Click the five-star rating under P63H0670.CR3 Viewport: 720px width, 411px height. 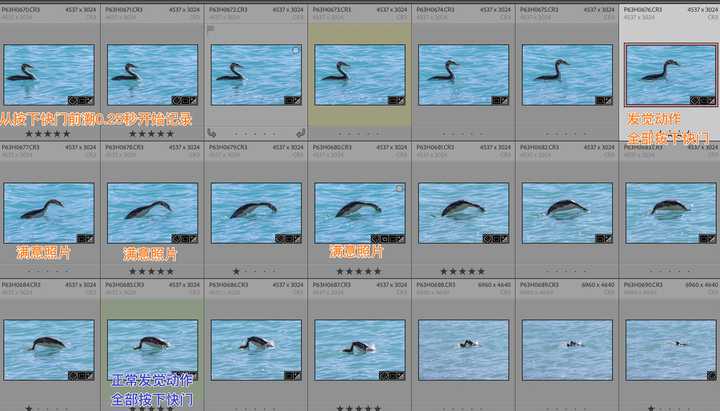48,134
